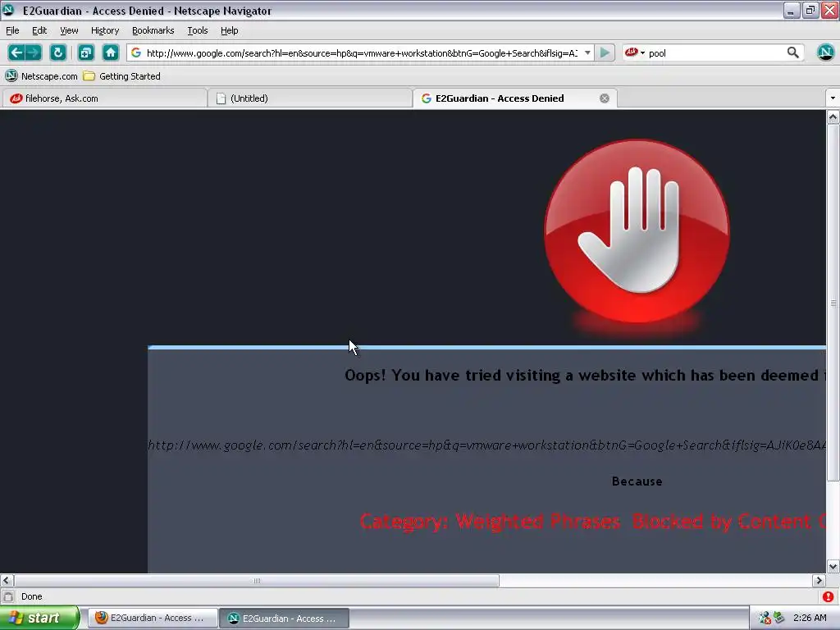Switch to the (Untitled) tab
840x630 pixels.
coord(310,98)
